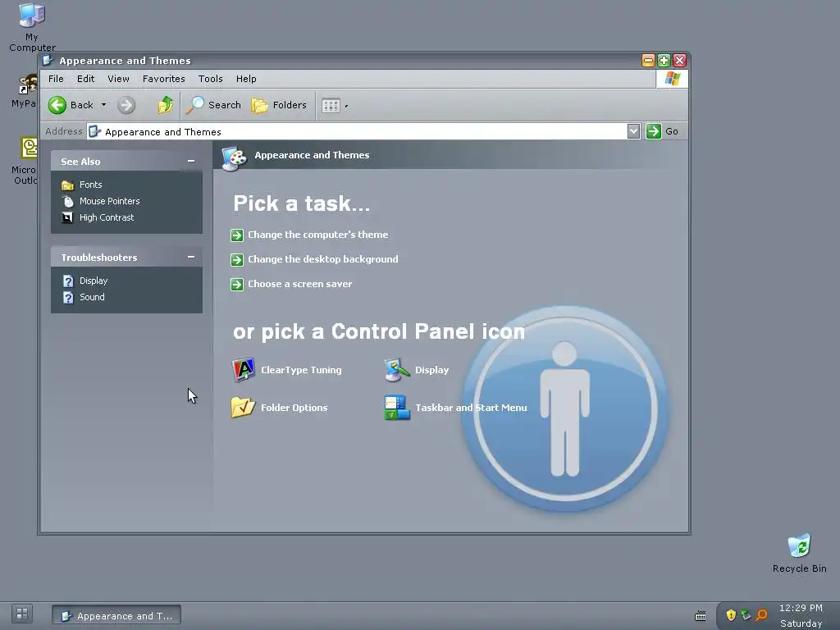
Task: Click the yellow security shield tray icon
Action: (731, 615)
